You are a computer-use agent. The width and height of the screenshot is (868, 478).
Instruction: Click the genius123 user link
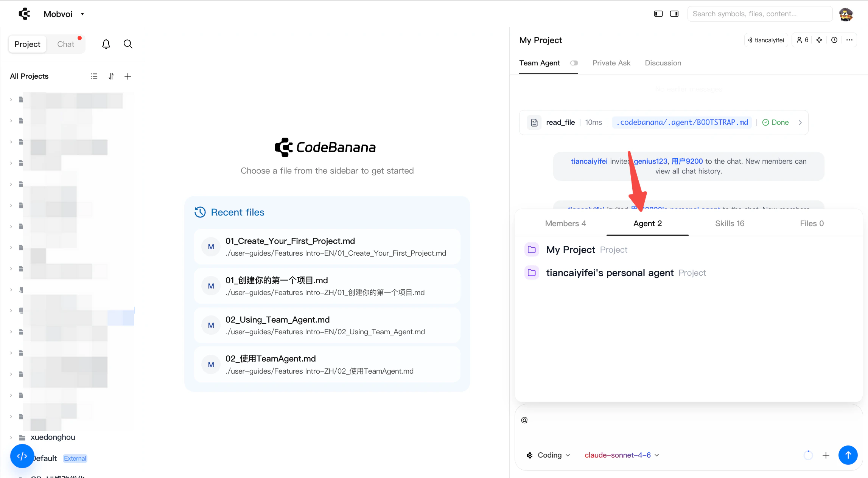650,161
